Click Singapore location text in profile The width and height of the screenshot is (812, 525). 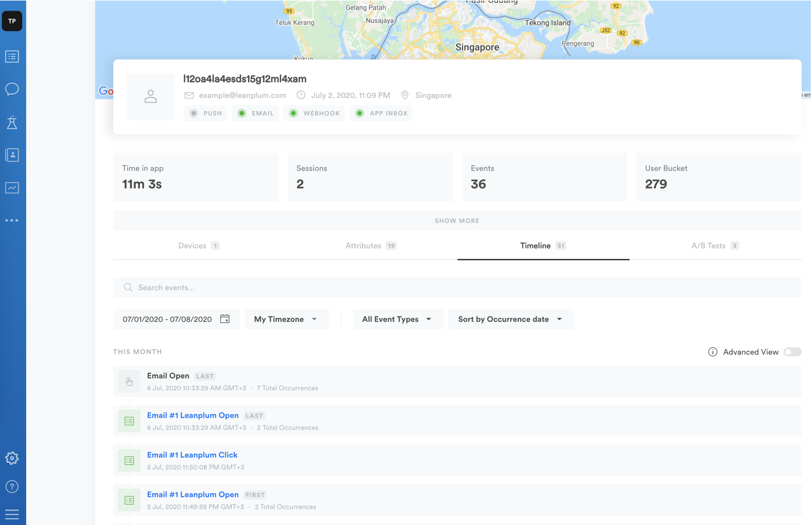tap(433, 95)
